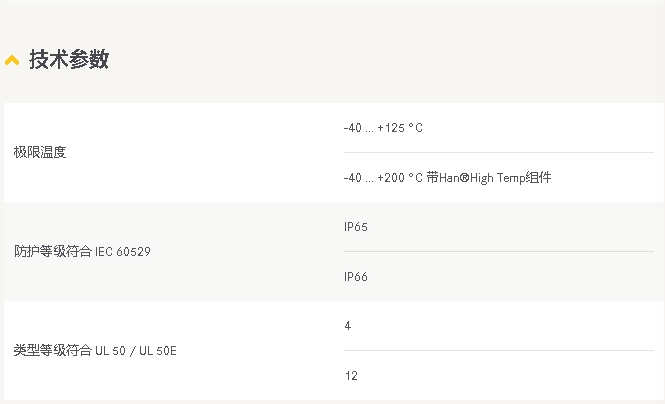The height and width of the screenshot is (404, 665).
Task: Click the -40 ... +125 °C value
Action: (x=383, y=128)
